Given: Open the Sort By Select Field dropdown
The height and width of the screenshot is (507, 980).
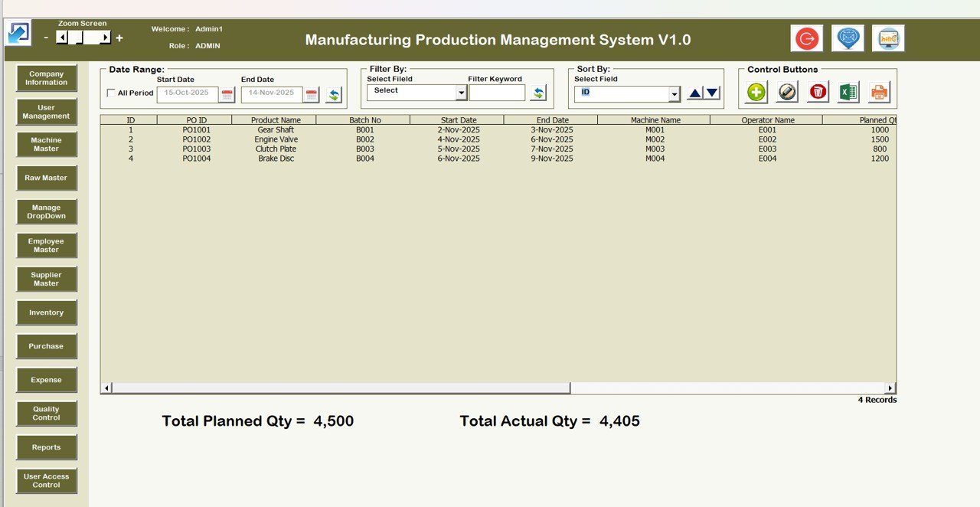Looking at the screenshot, I should [x=674, y=93].
